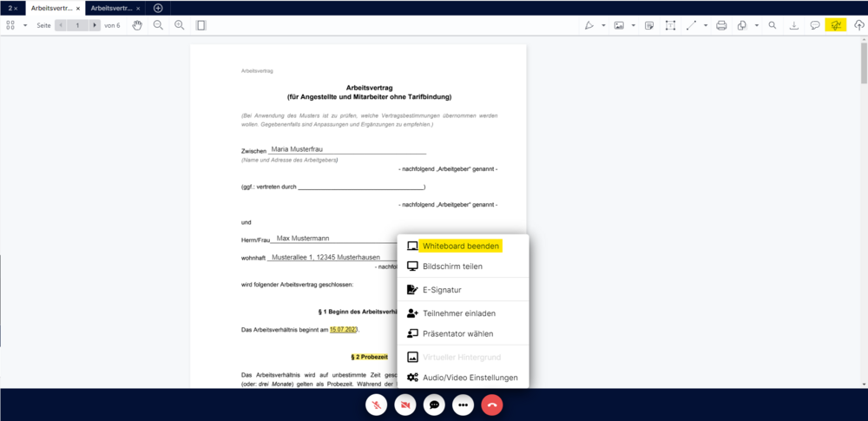Open the comments speech bubble icon
Viewport: 868px width, 421px height.
click(x=815, y=25)
